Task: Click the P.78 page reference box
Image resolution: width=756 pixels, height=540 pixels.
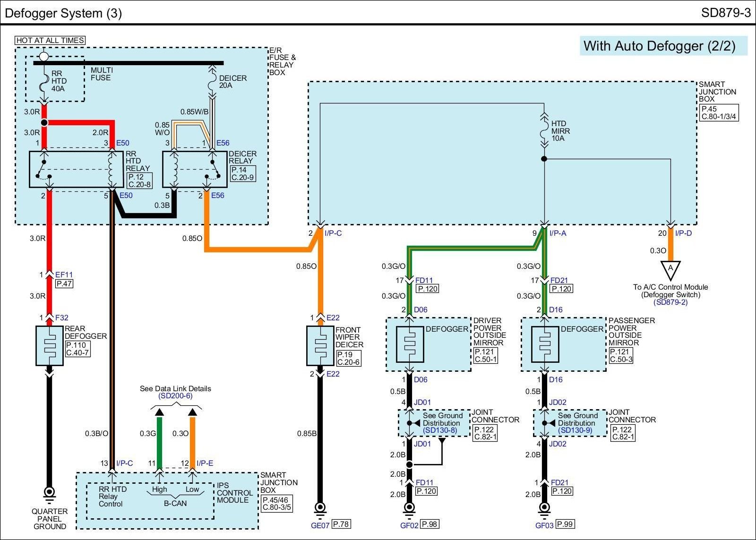Action: tap(341, 524)
